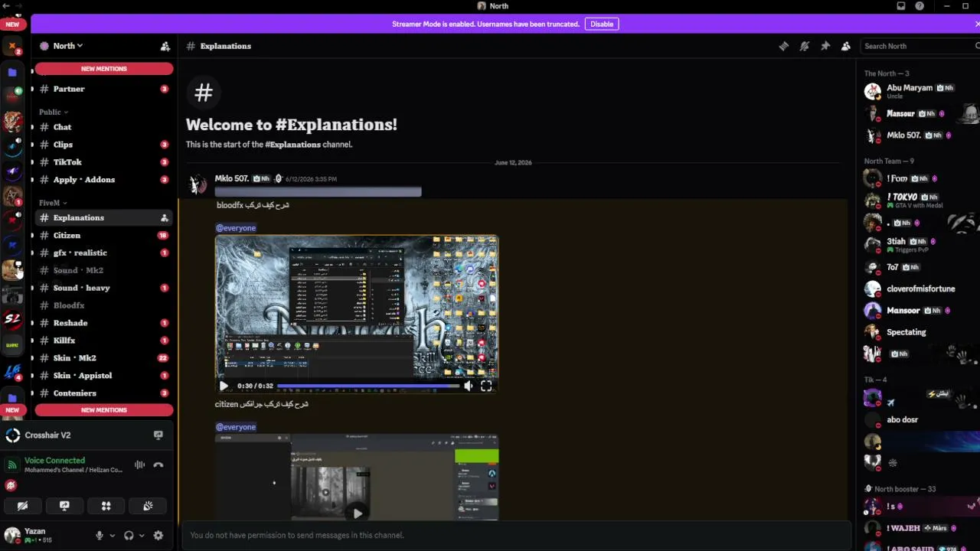This screenshot has width=980, height=551.
Task: Click Mklo 507. message author name
Action: click(x=232, y=178)
